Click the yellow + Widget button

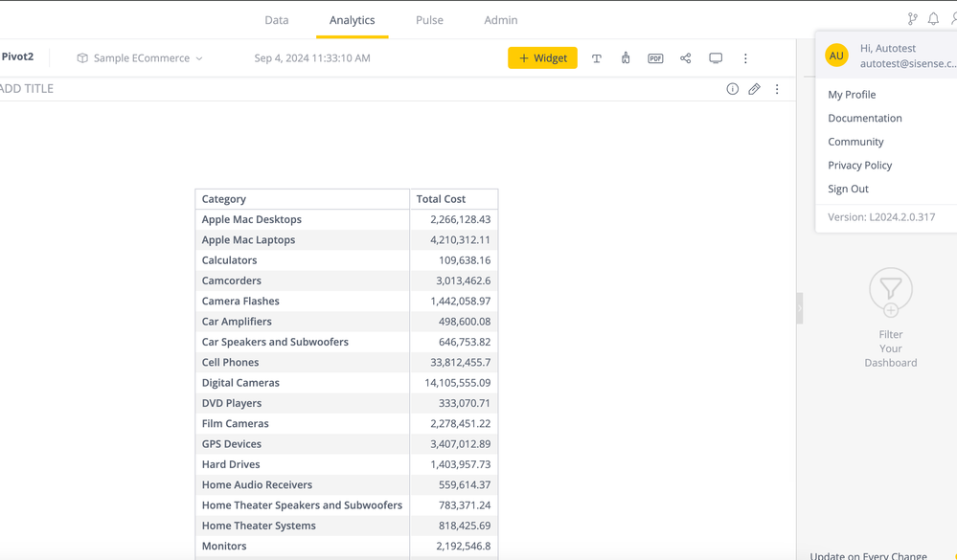pyautogui.click(x=542, y=58)
